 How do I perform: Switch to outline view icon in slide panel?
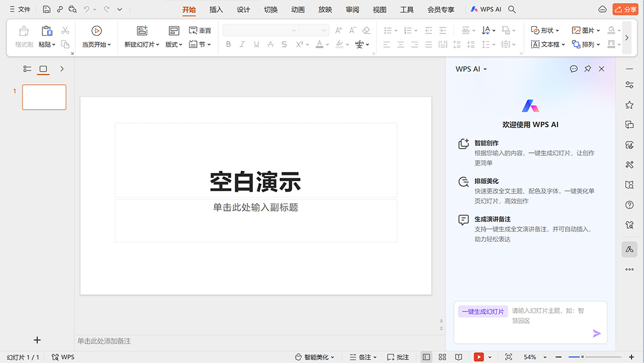[27, 69]
